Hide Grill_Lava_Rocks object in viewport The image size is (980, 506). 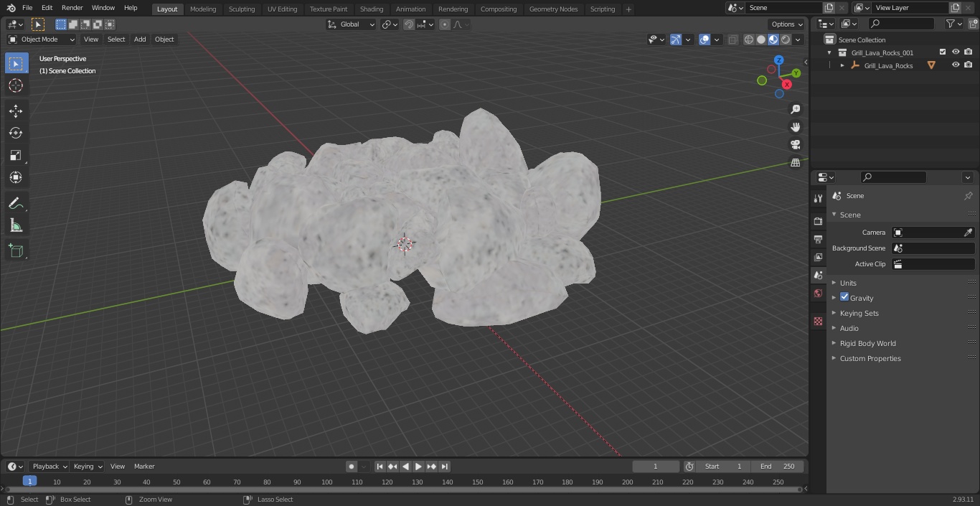click(x=956, y=65)
